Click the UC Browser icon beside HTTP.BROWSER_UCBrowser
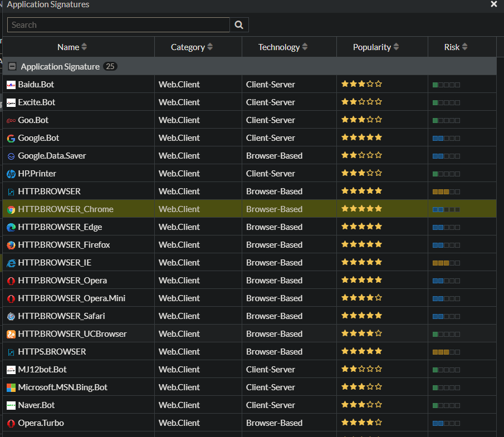 point(11,334)
